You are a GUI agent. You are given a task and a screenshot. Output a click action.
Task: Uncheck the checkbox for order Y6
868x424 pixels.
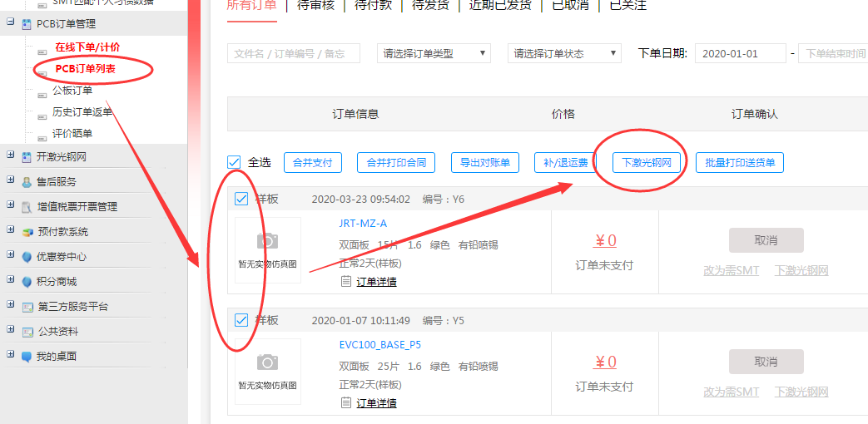[241, 200]
